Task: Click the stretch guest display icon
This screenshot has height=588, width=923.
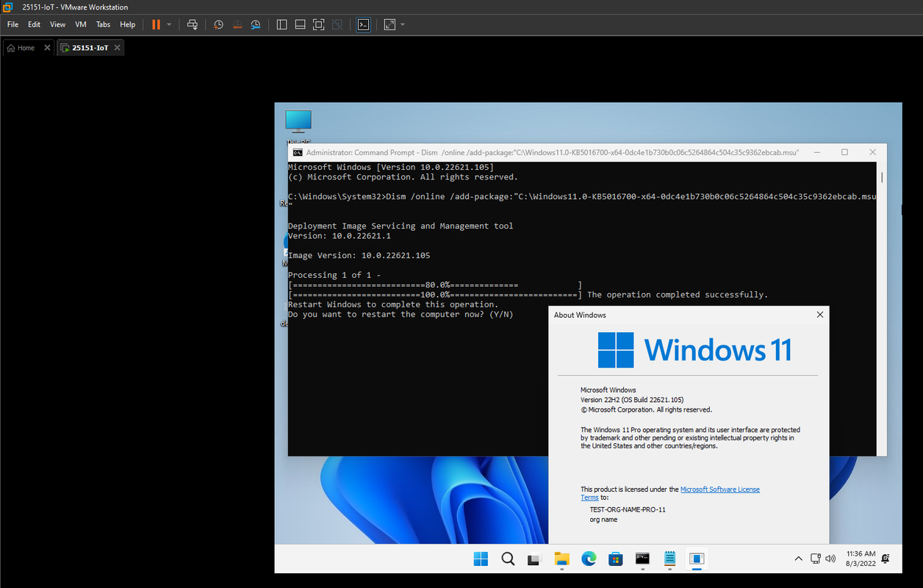Action: 389,24
